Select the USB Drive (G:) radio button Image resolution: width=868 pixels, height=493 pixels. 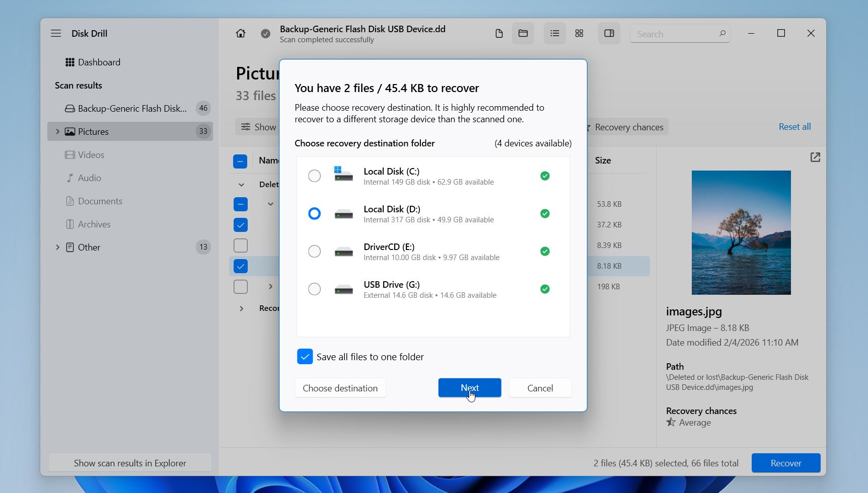pyautogui.click(x=314, y=289)
